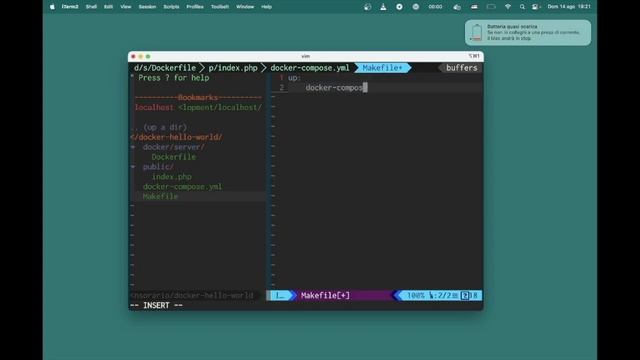Click the NERDTree statusline path

pos(192,296)
